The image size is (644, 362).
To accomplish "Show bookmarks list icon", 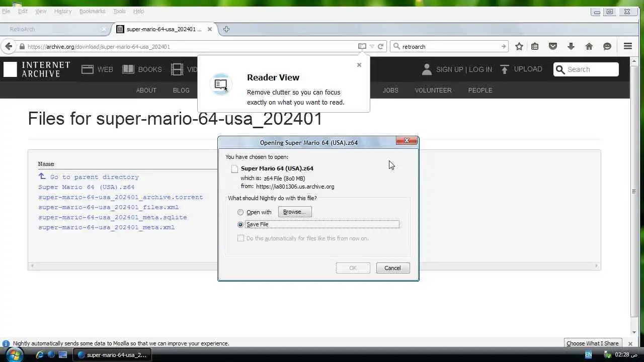I will (x=535, y=46).
